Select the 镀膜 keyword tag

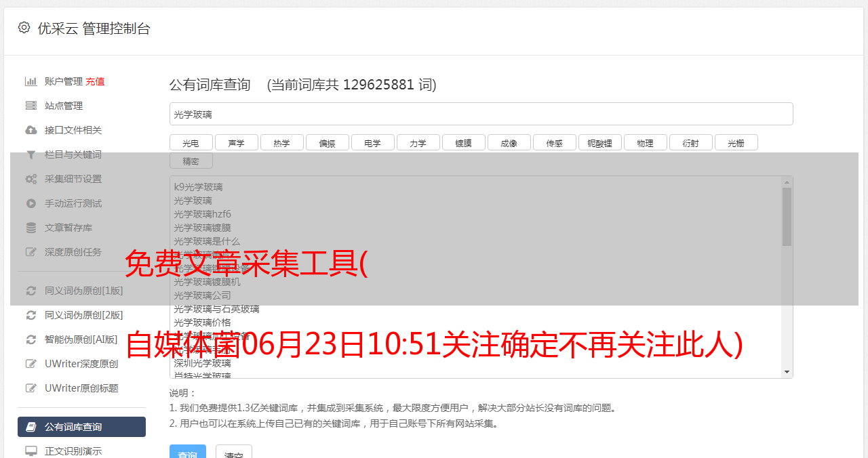463,143
